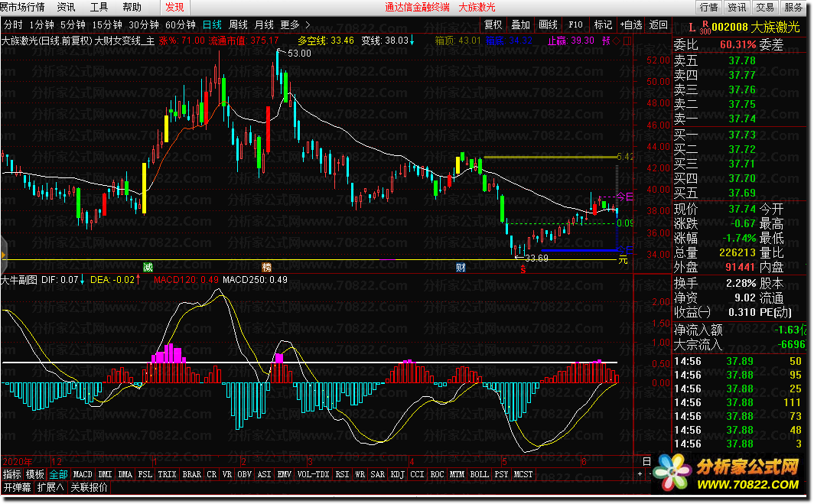
Task: Open the 发现 tab
Action: pos(174,7)
